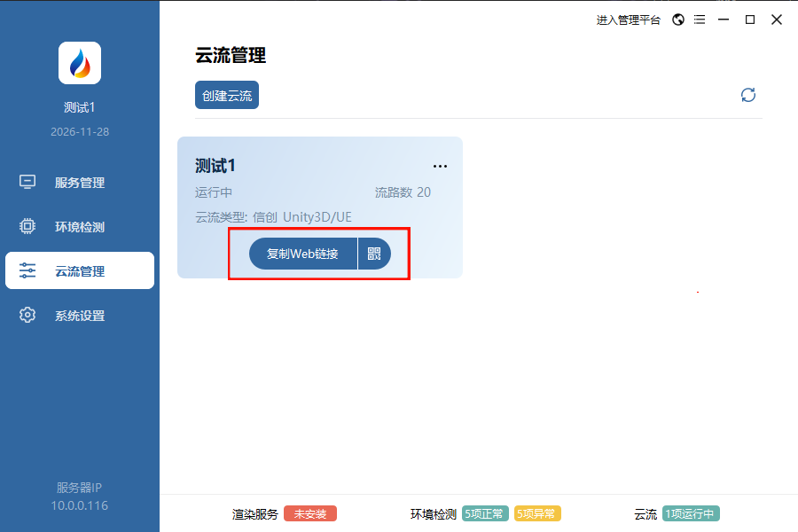
Task: Maximize the window
Action: pos(749,20)
